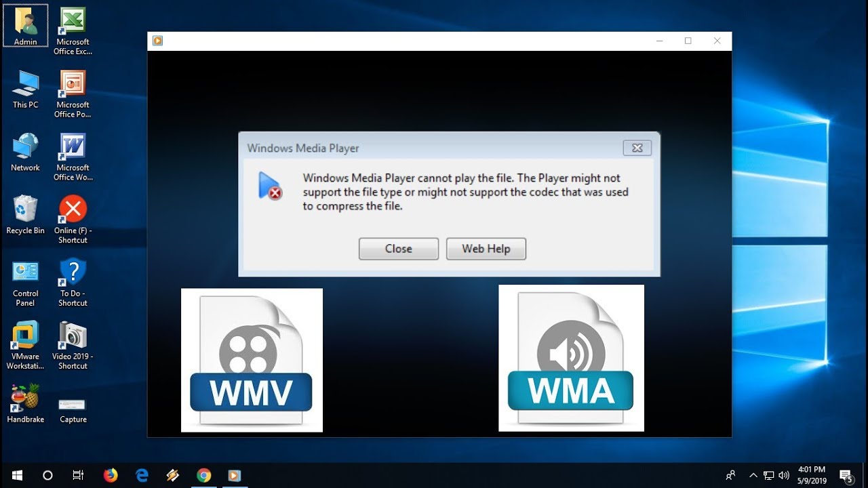The height and width of the screenshot is (488, 868).
Task: Click the WMV file format image
Action: (252, 360)
